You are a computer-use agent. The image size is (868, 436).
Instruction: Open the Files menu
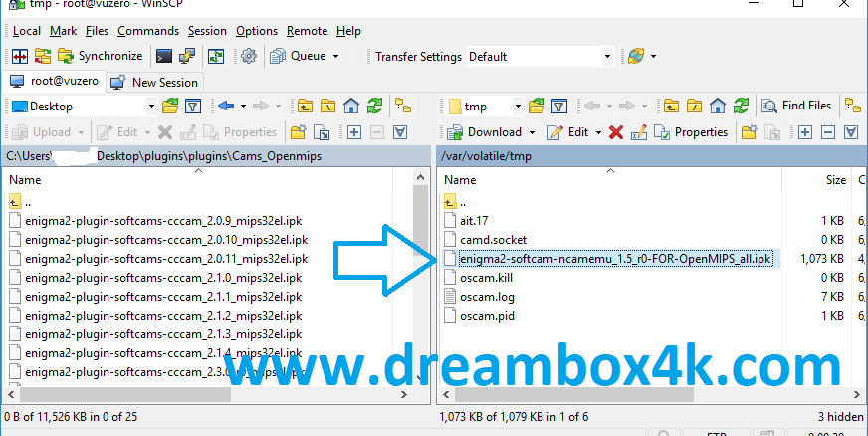97,31
